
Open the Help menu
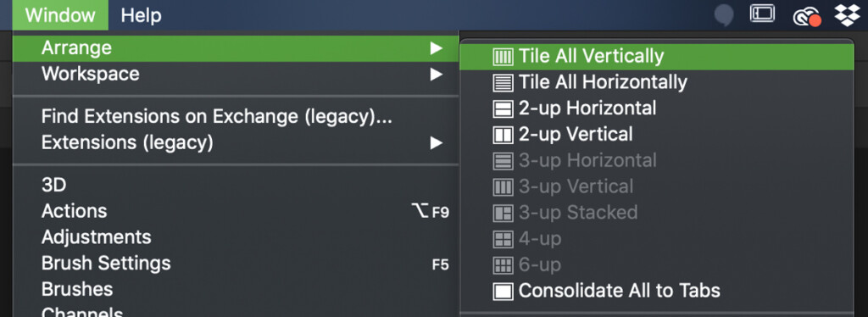coord(142,15)
